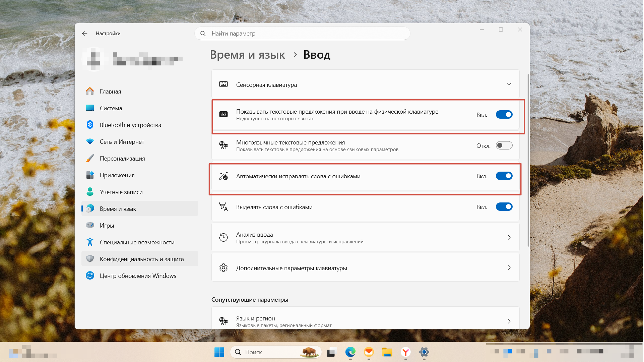Enable Многоязычные текстовые предложения toggle
644x362 pixels.
tap(504, 145)
